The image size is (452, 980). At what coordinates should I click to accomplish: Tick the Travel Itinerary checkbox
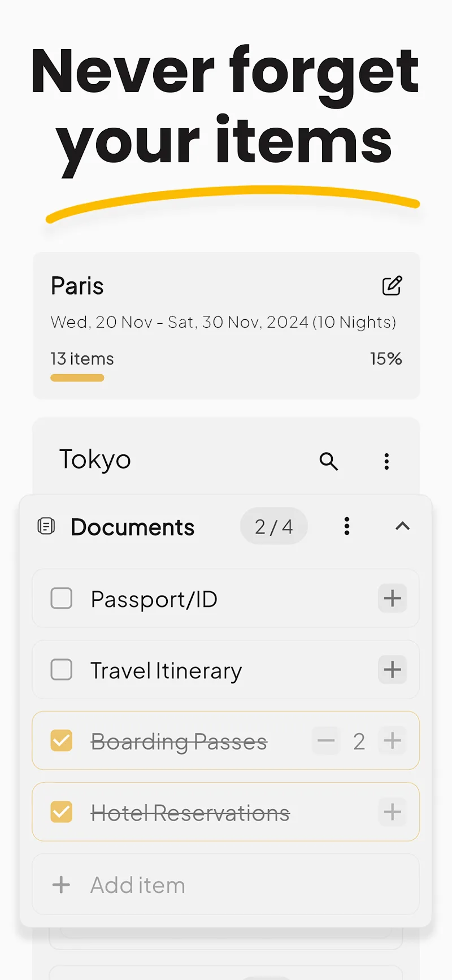coord(62,670)
